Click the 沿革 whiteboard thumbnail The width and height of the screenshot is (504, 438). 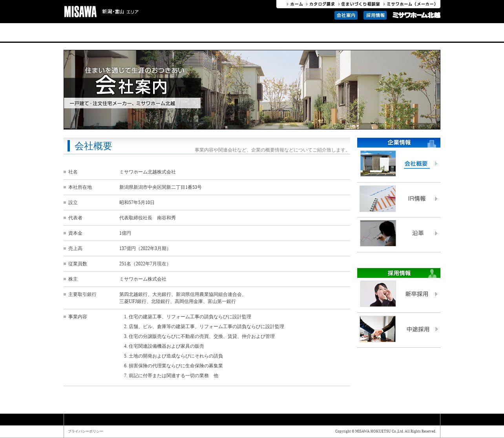point(378,233)
